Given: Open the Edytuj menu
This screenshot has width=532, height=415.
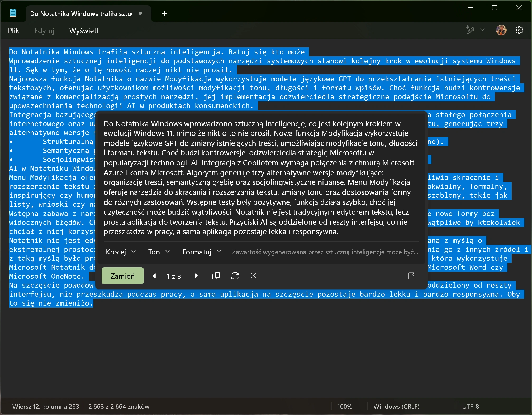Looking at the screenshot, I should [44, 31].
